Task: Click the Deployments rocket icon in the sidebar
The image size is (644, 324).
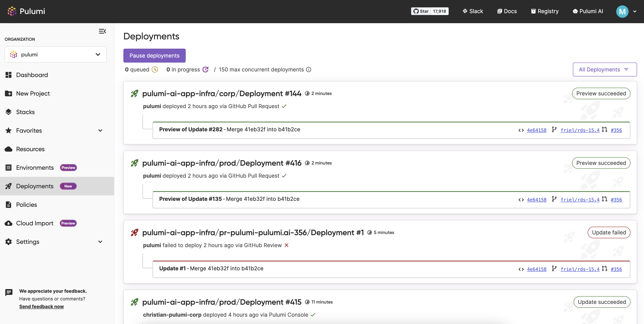Action: [x=8, y=186]
